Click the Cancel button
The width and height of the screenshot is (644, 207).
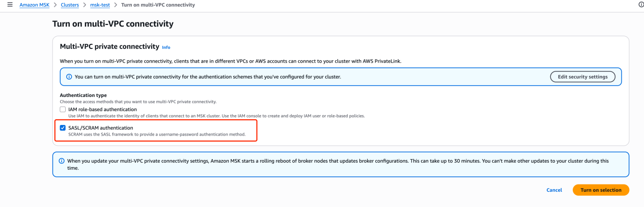pyautogui.click(x=554, y=190)
